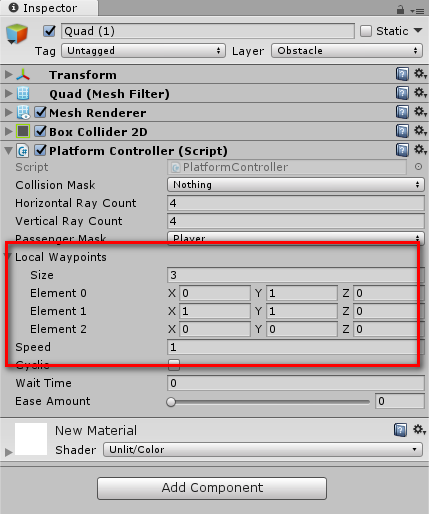This screenshot has width=429, height=514.
Task: Enable the Static checkbox
Action: [x=366, y=31]
